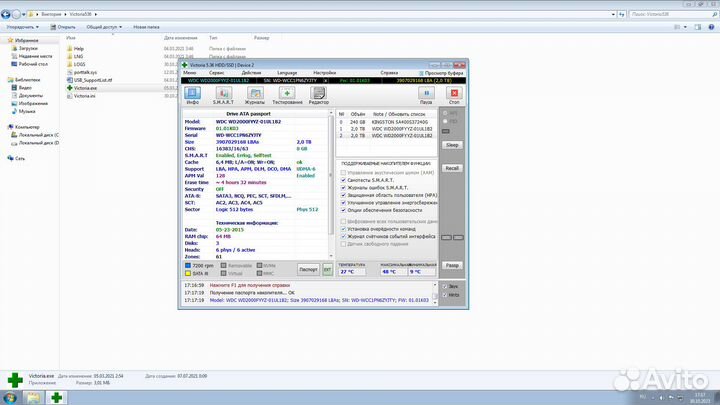This screenshot has width=720, height=405.
Task: Toggle the Звук checkbox
Action: click(444, 287)
